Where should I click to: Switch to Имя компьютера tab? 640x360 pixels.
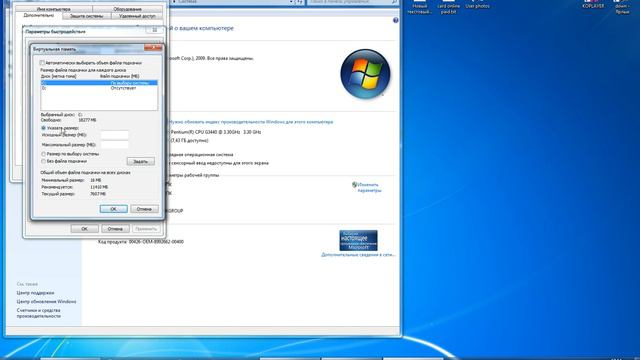click(53, 9)
